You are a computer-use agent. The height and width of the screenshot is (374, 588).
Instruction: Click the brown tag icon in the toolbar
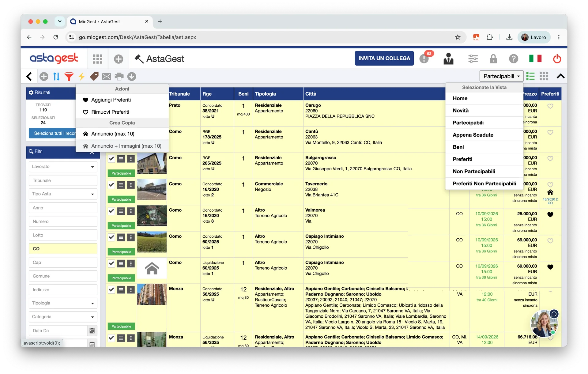coord(94,76)
